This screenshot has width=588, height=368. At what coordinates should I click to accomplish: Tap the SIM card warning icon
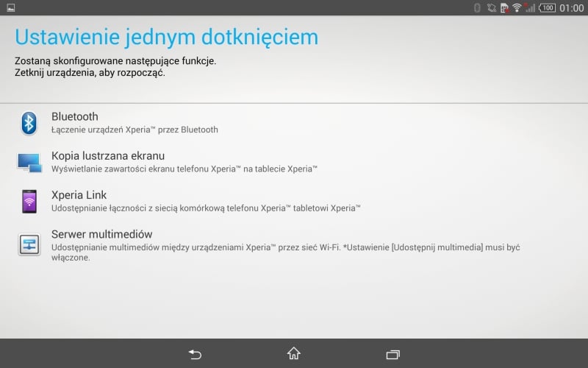click(504, 8)
